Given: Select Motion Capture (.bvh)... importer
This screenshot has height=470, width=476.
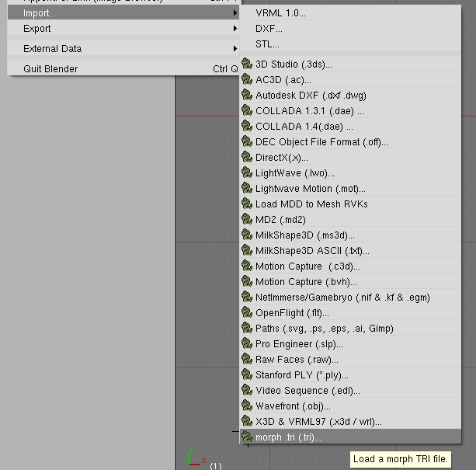Looking at the screenshot, I should (306, 282).
